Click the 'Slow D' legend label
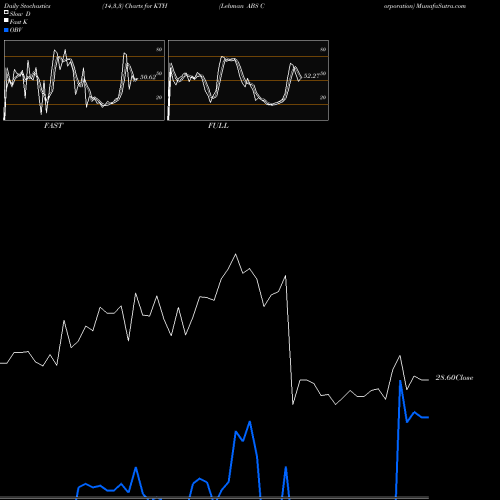500x500 pixels. [x=20, y=14]
